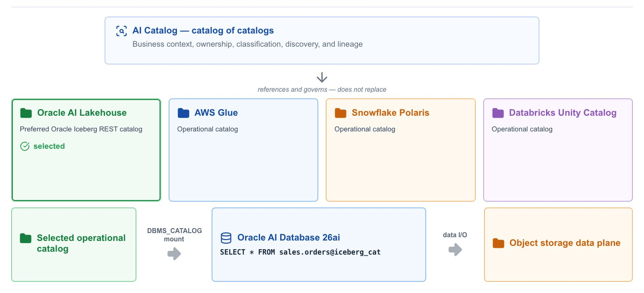Click the AI Catalog — catalog of catalogs heading
Viewport: 644px width, 293px height.
203,31
